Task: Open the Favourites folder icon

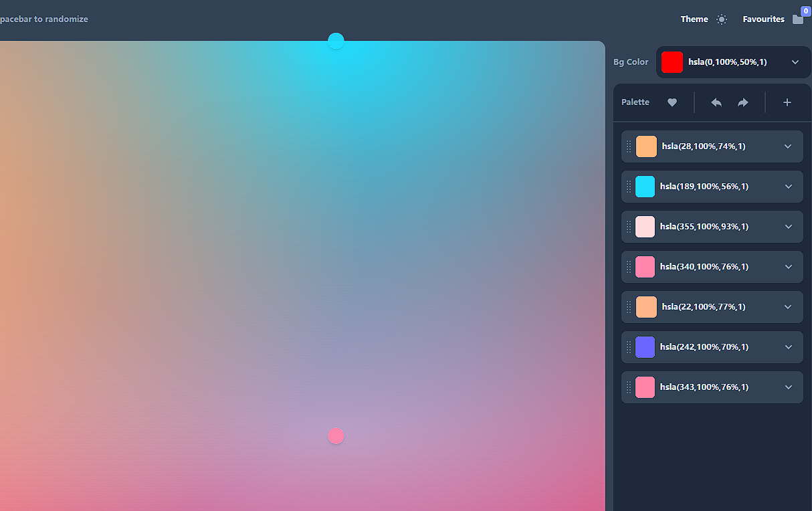Action: 797,19
